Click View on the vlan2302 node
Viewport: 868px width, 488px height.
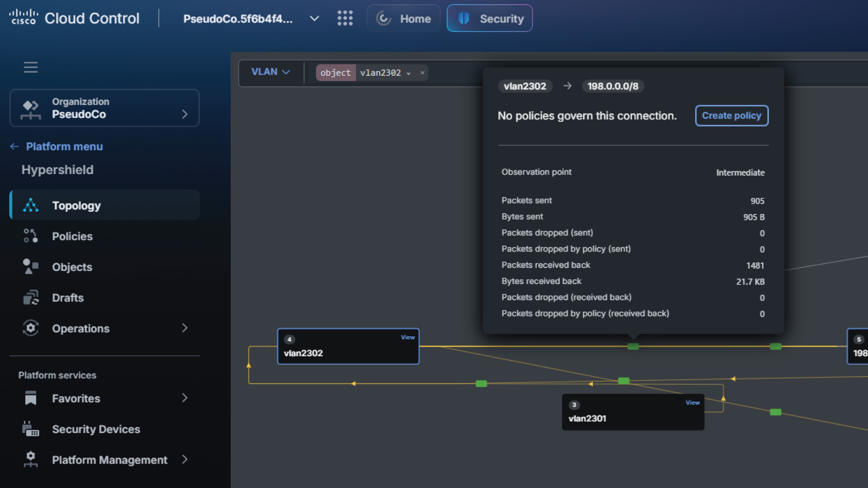click(408, 337)
